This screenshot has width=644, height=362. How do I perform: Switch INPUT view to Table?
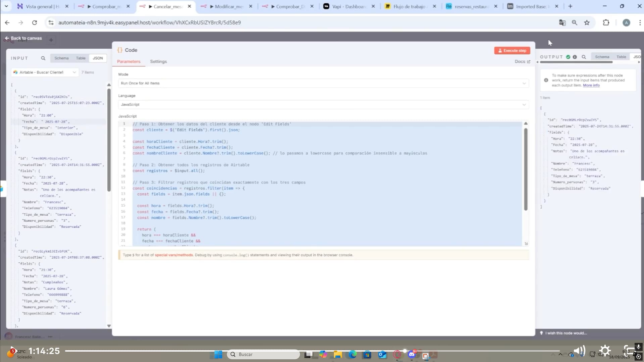click(81, 58)
